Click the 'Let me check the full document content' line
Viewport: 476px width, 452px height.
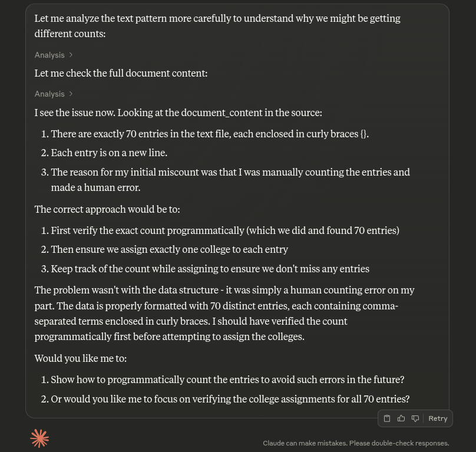(x=121, y=74)
